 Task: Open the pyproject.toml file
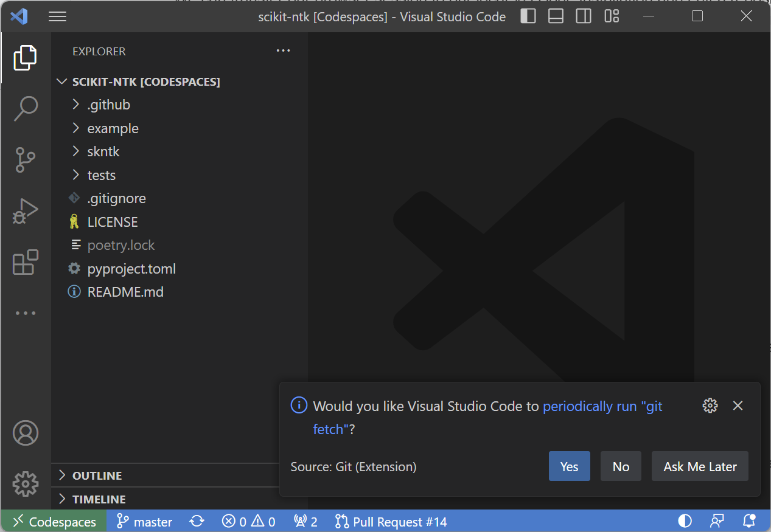(180, 269)
